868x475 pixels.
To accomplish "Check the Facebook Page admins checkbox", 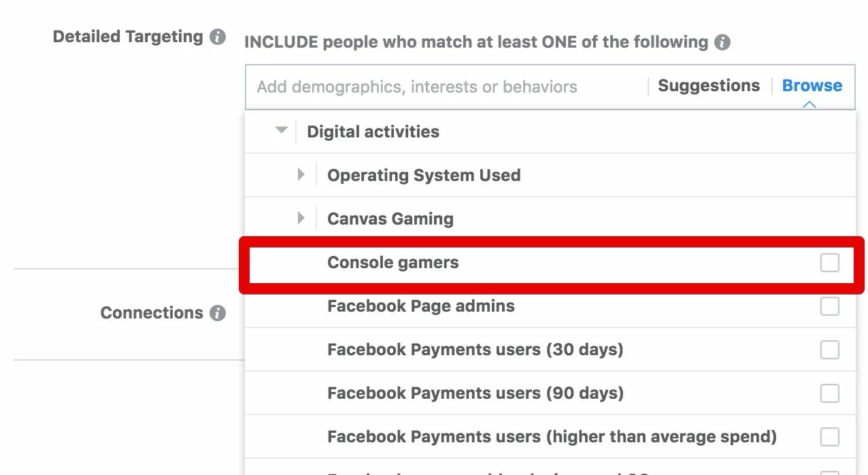I will point(830,306).
